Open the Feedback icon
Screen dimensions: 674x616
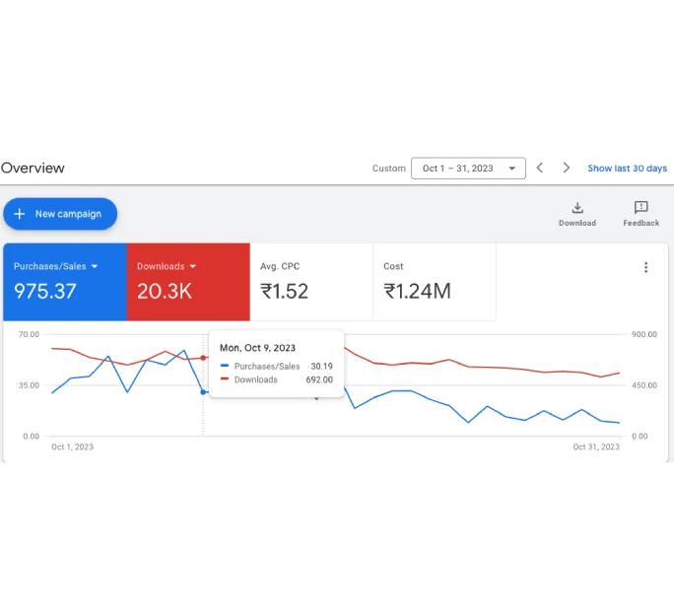click(x=640, y=208)
